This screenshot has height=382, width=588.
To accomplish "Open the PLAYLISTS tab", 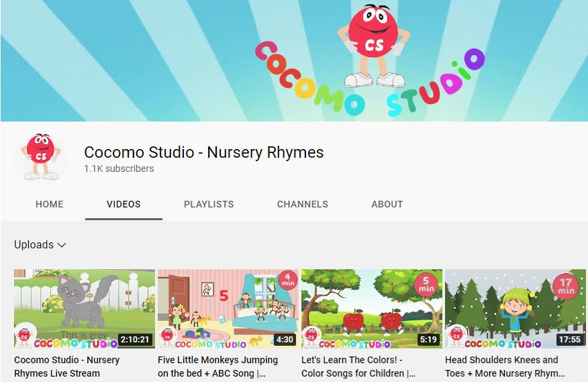I will click(x=209, y=204).
